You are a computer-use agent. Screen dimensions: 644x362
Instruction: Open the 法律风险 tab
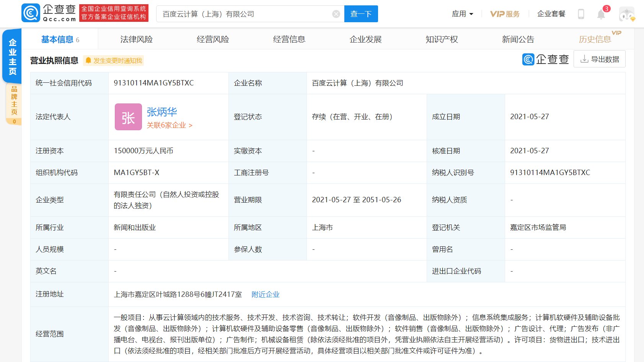coord(136,39)
